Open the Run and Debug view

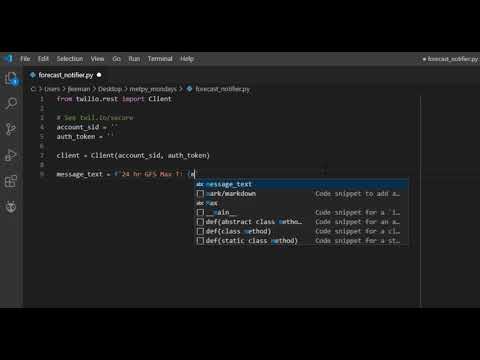11,155
